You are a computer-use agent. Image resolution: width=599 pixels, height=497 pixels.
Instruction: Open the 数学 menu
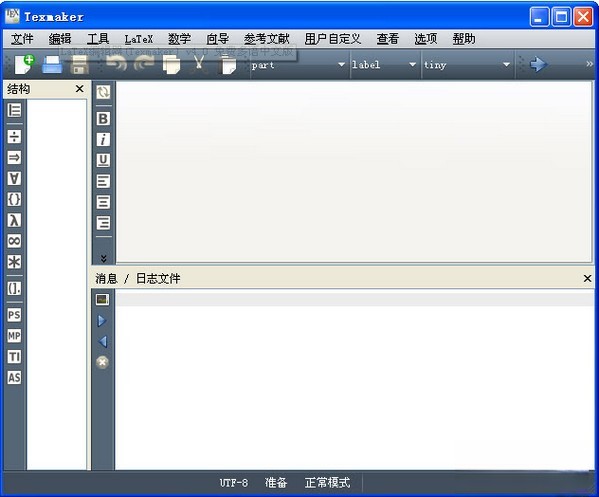180,39
